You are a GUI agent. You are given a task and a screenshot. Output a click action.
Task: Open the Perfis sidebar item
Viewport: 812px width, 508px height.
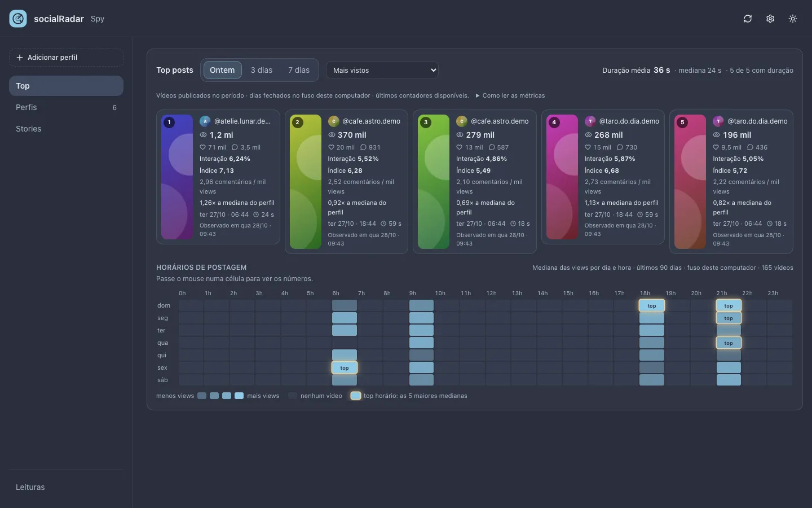point(66,107)
